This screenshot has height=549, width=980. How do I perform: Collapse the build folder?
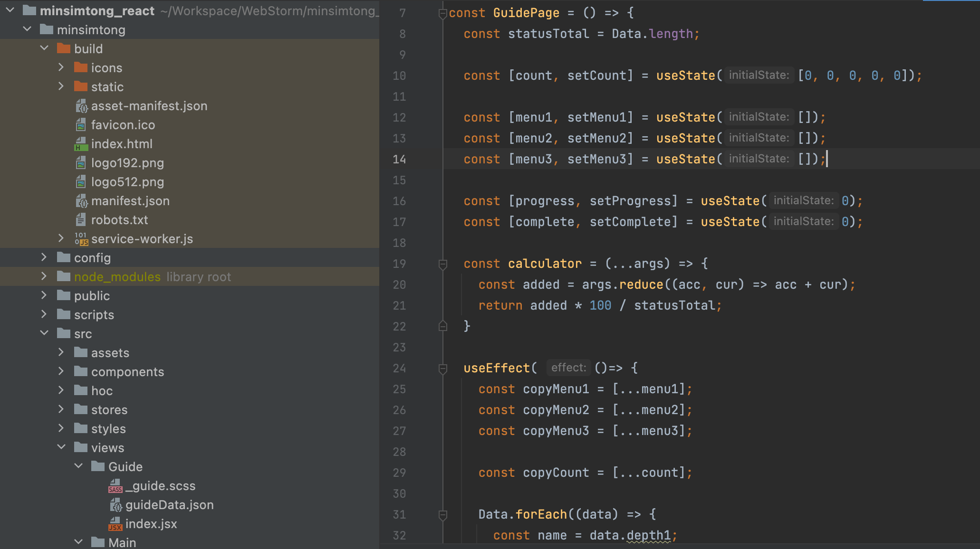click(44, 48)
